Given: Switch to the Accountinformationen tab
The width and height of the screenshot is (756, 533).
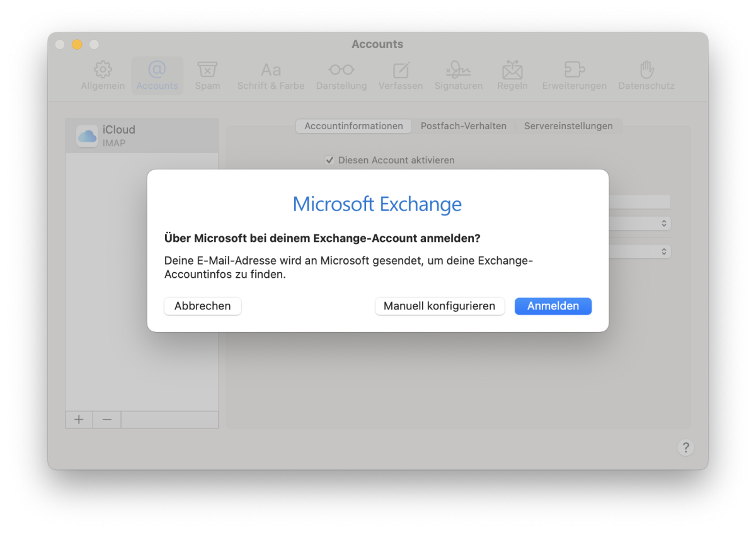Looking at the screenshot, I should click(353, 126).
